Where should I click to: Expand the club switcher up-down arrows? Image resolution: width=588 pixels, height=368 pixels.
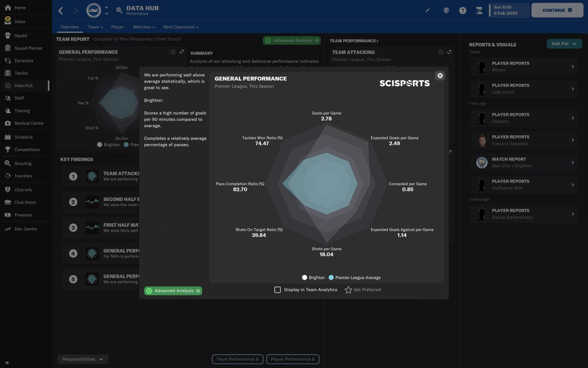tap(107, 10)
